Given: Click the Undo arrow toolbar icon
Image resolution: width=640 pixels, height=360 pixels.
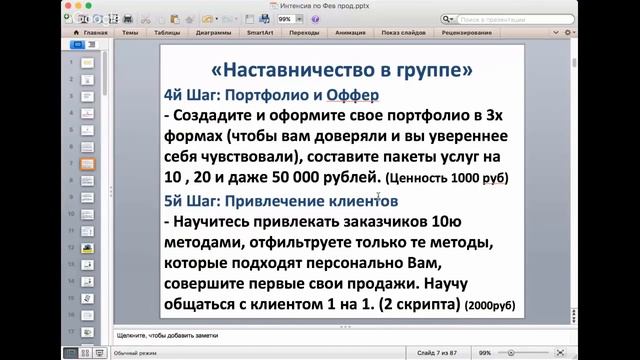Looking at the screenshot, I should click(x=207, y=19).
